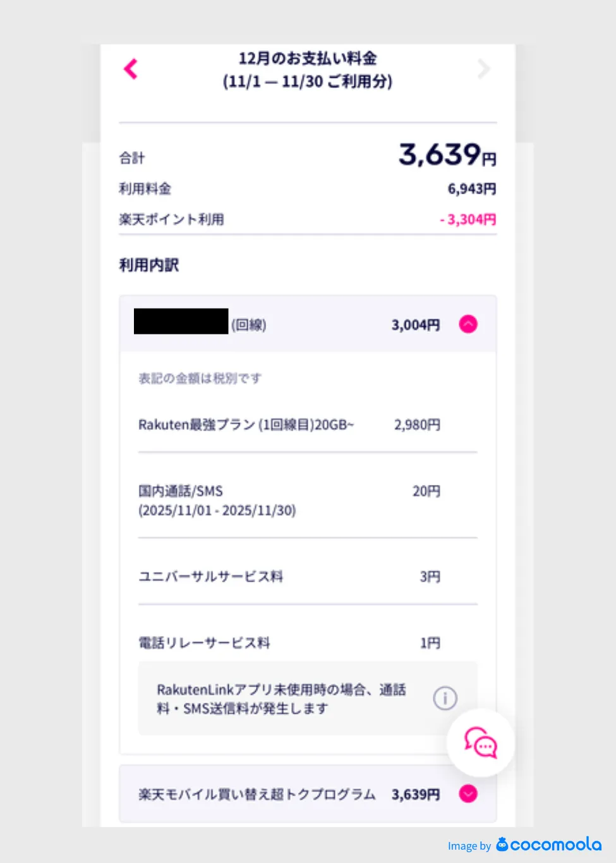The image size is (616, 863).
Task: Tap the gray forward arrow to next month
Action: [x=483, y=69]
